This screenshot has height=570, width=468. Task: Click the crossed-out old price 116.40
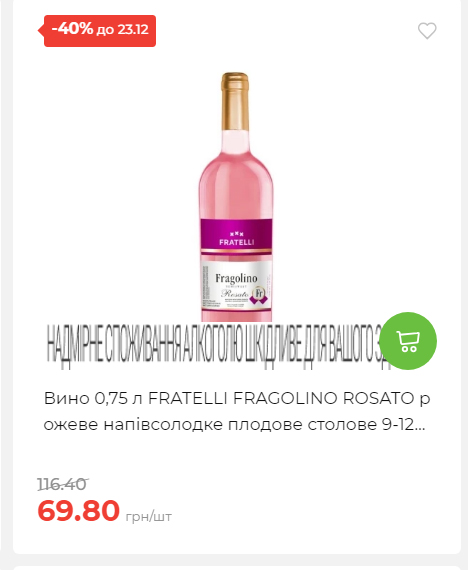click(62, 484)
